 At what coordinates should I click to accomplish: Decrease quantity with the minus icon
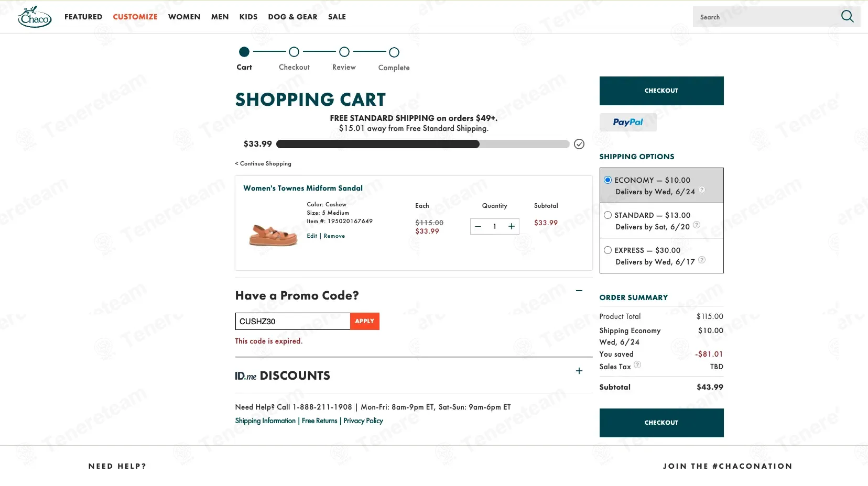[x=478, y=226]
